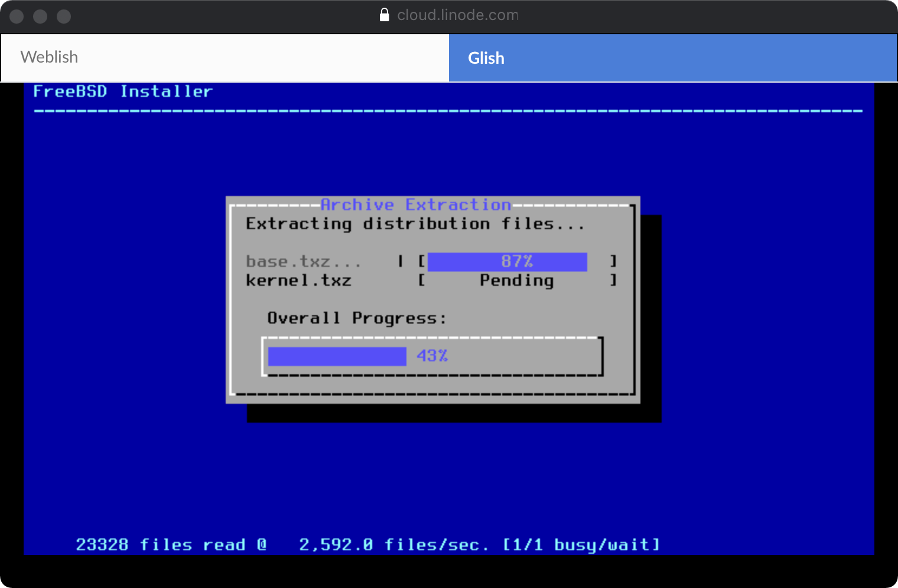
Task: Click the spinner character beside base.txz
Action: point(401,261)
